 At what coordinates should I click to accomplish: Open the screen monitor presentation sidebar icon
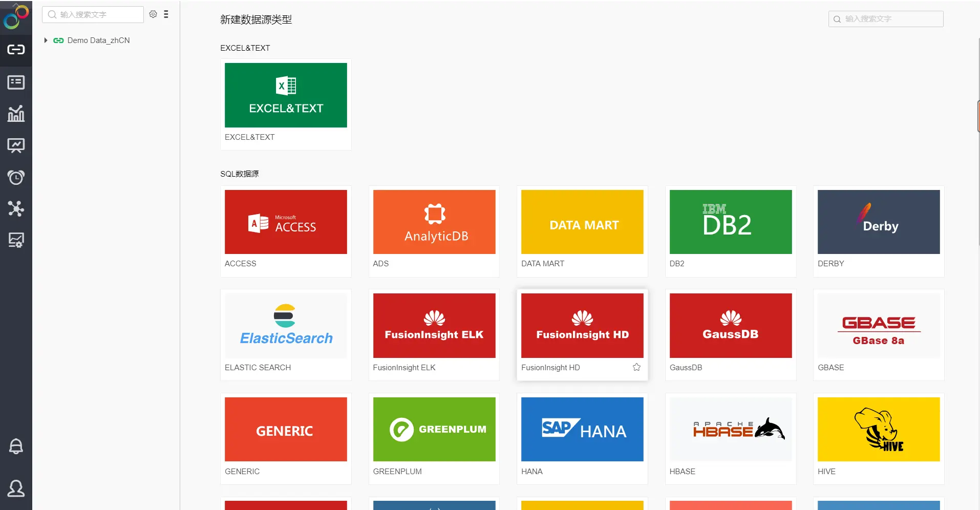pos(16,145)
